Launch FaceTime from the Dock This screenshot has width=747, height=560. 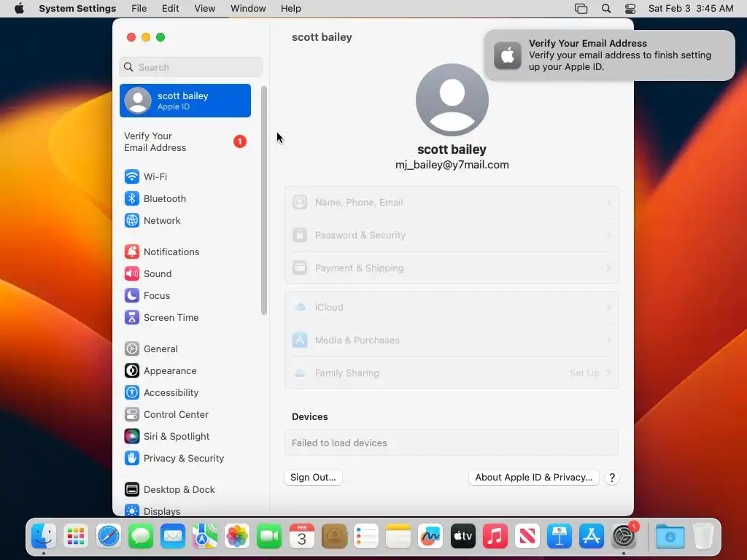(x=269, y=536)
